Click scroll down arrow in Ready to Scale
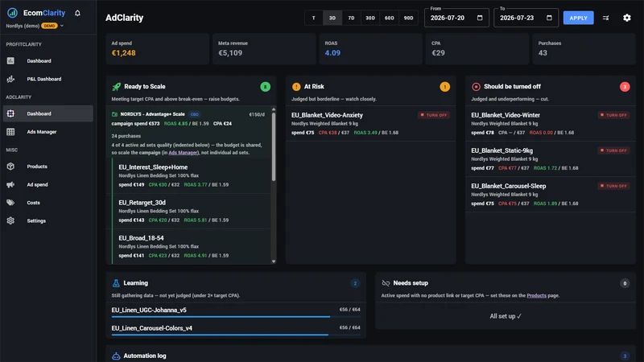The height and width of the screenshot is (362, 644). (x=274, y=261)
